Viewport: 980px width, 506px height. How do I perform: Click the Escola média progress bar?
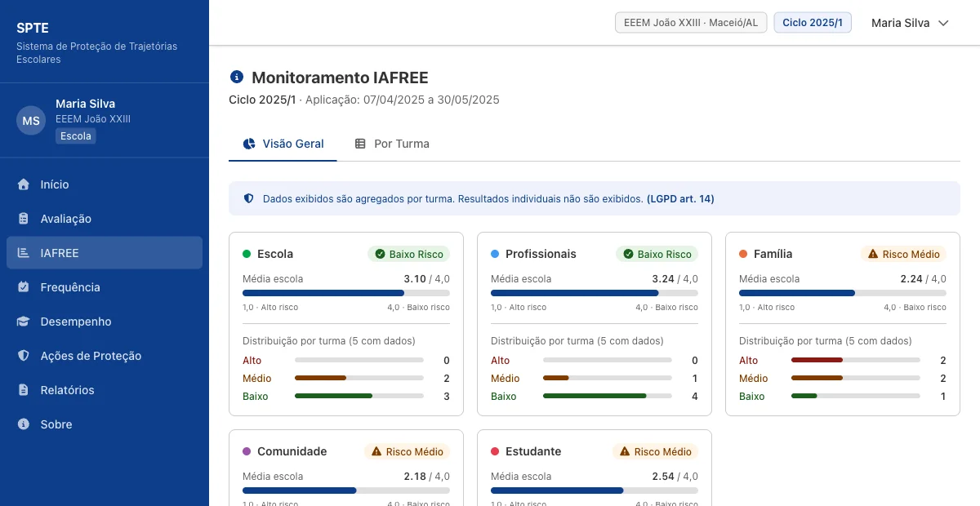pyautogui.click(x=346, y=293)
